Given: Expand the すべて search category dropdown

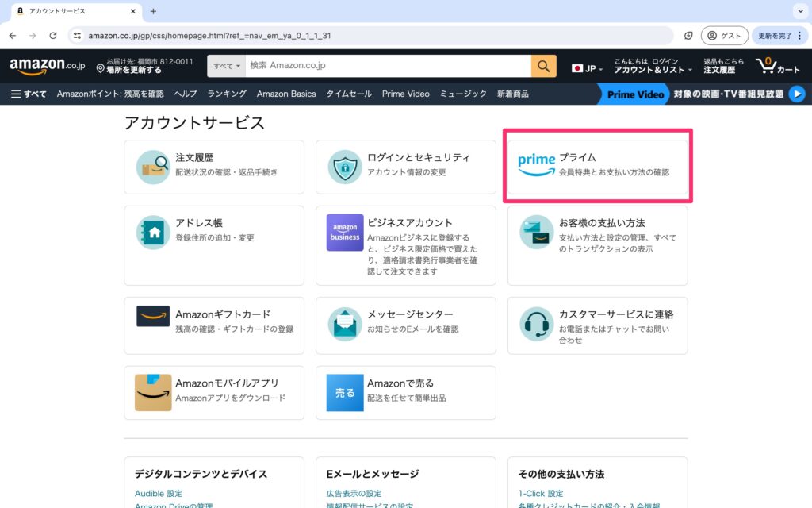Looking at the screenshot, I should coord(226,66).
